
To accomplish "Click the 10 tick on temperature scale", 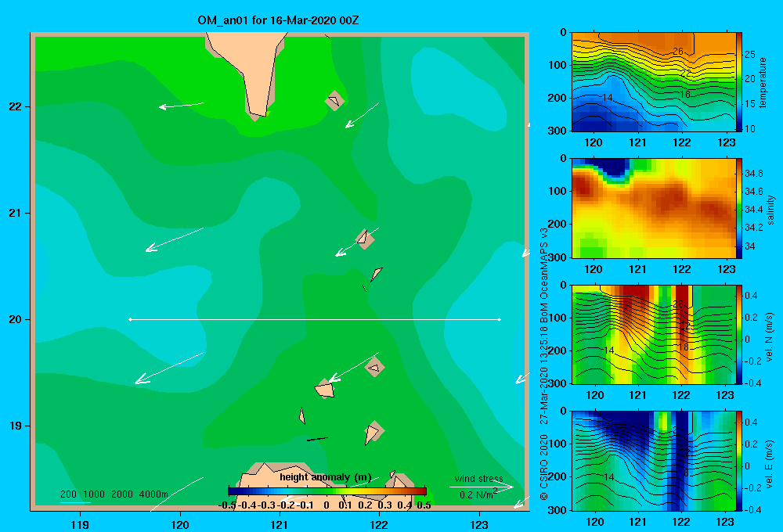I will point(749,129).
